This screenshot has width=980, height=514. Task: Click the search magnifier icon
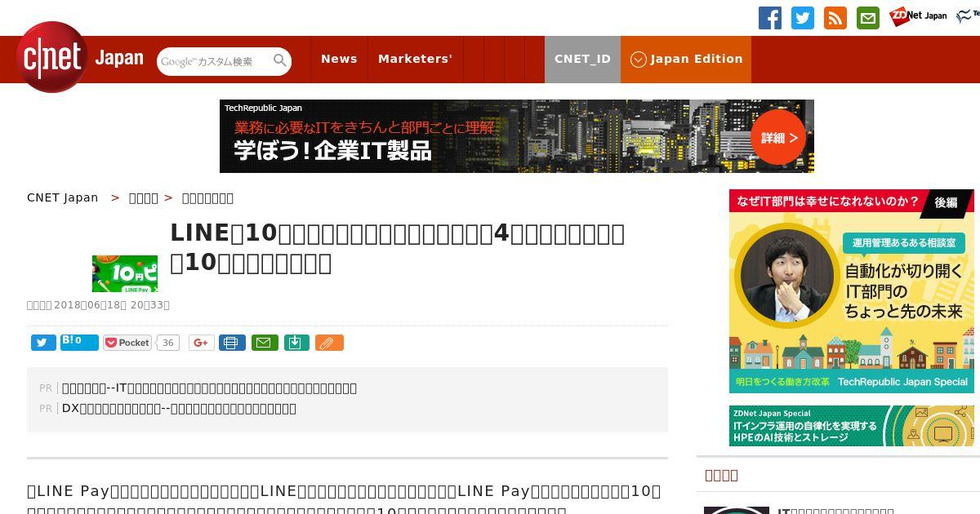coord(280,60)
